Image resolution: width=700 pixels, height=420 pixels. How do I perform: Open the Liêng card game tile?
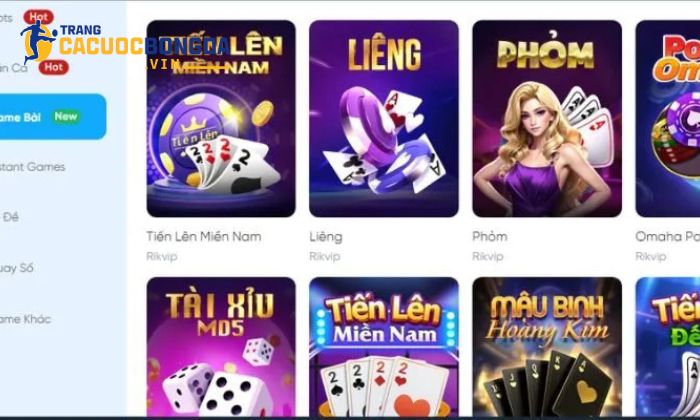pyautogui.click(x=383, y=119)
